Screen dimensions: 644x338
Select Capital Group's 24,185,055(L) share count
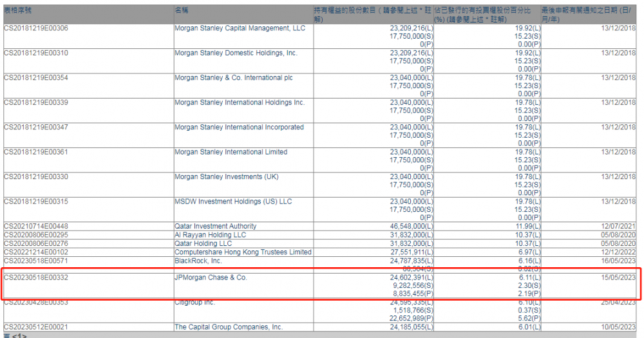(x=411, y=327)
